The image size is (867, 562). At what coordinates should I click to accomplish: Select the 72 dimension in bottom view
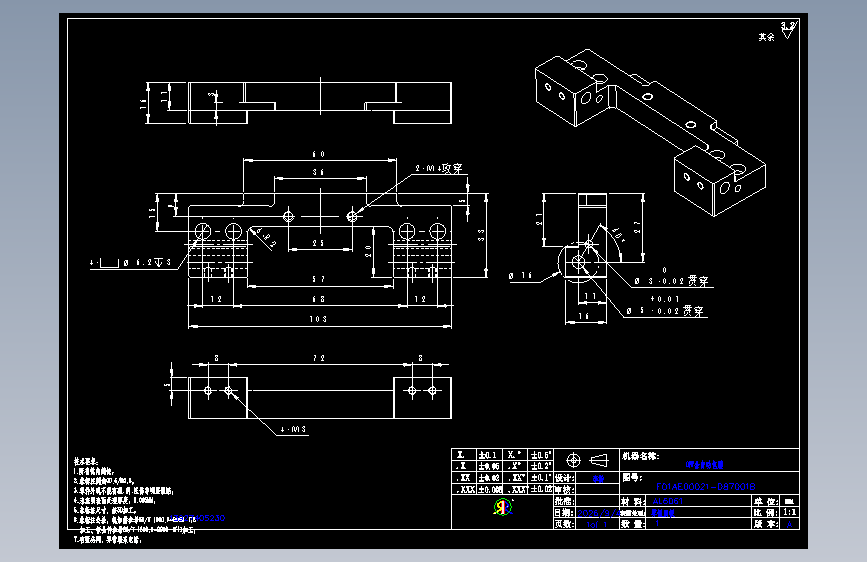[319, 358]
